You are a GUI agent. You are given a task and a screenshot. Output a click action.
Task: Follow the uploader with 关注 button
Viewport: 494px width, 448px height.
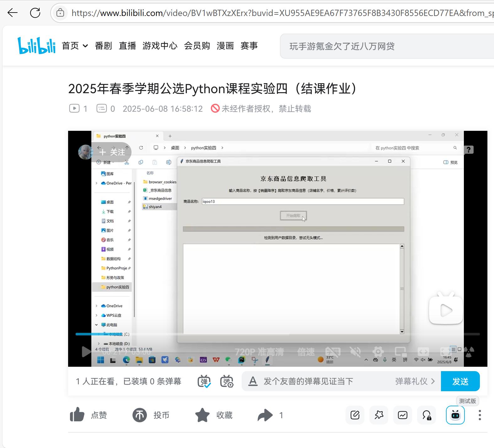click(x=112, y=152)
